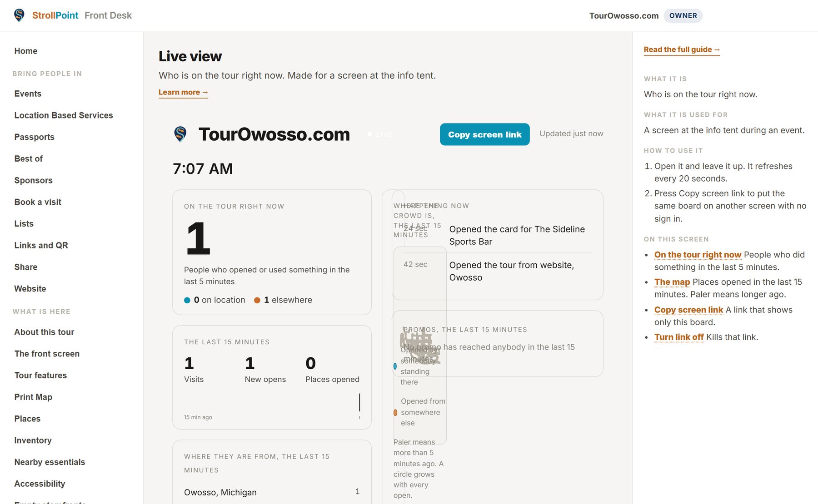This screenshot has height=504, width=818.
Task: Select Book a visit
Action: click(38, 202)
